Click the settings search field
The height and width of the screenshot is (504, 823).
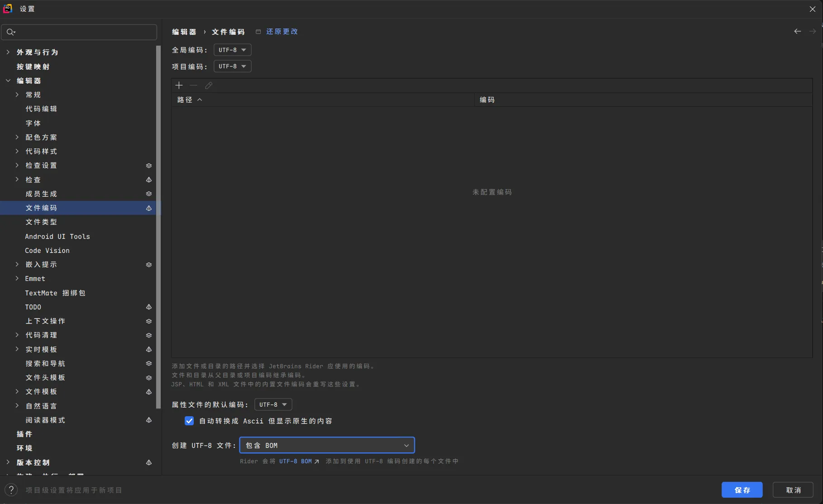[x=79, y=32]
